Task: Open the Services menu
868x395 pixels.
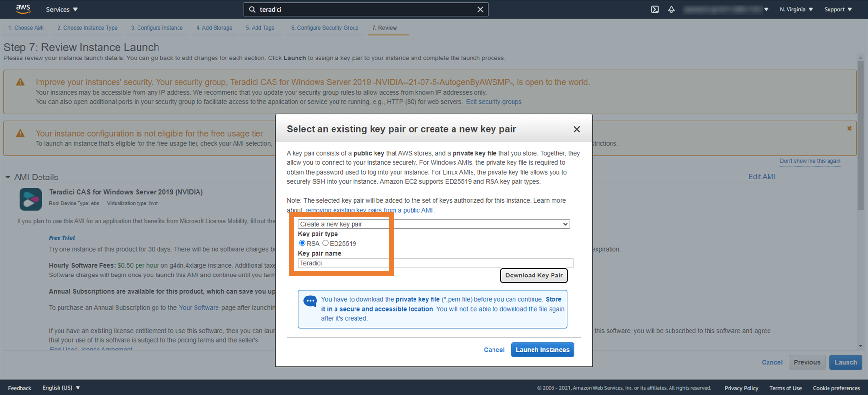Action: coord(61,9)
